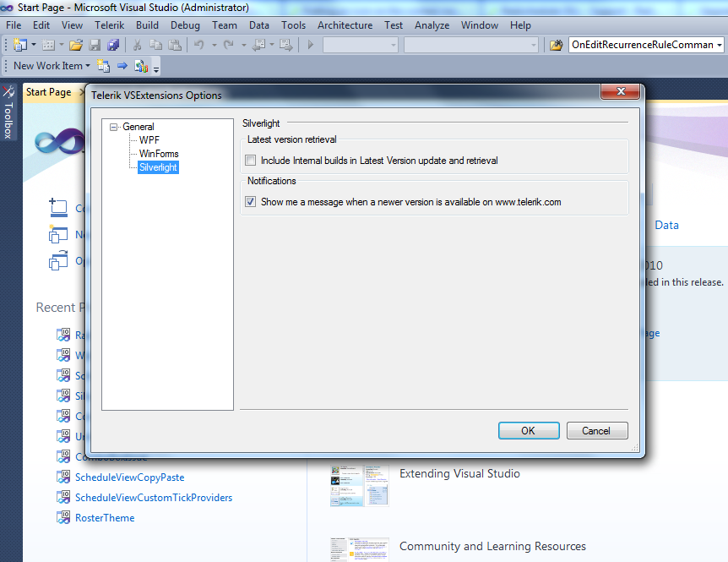Click the Cut scissors icon
The width and height of the screenshot is (728, 562).
137,45
